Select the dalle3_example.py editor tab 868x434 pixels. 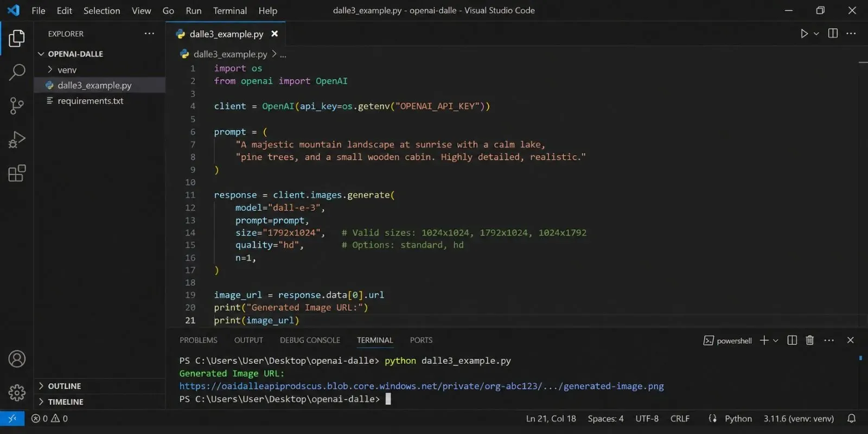(226, 34)
